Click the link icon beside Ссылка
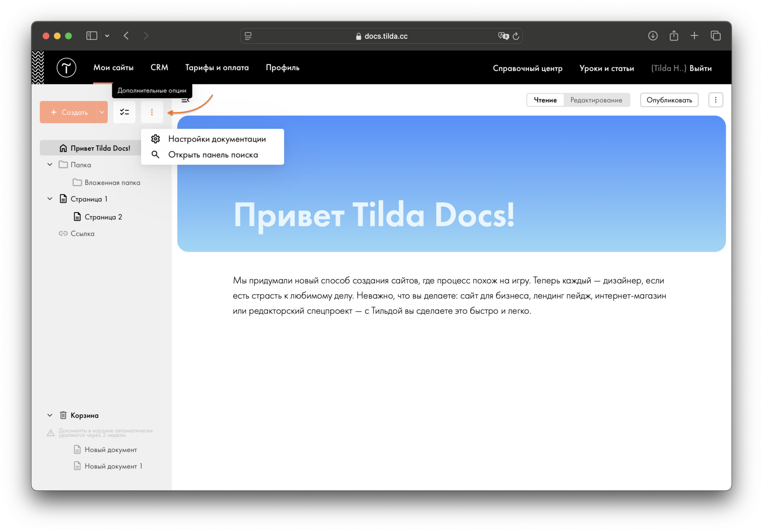 pos(63,234)
